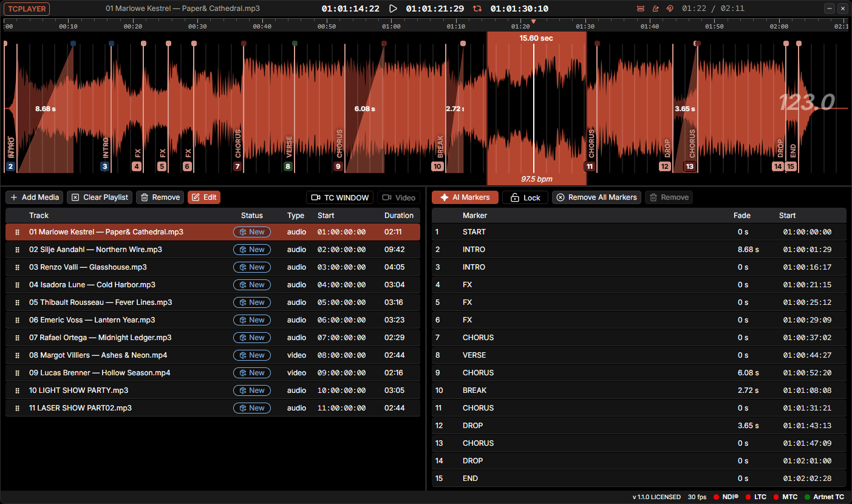
Task: Click the pencil edit icon in top bar
Action: [655, 9]
